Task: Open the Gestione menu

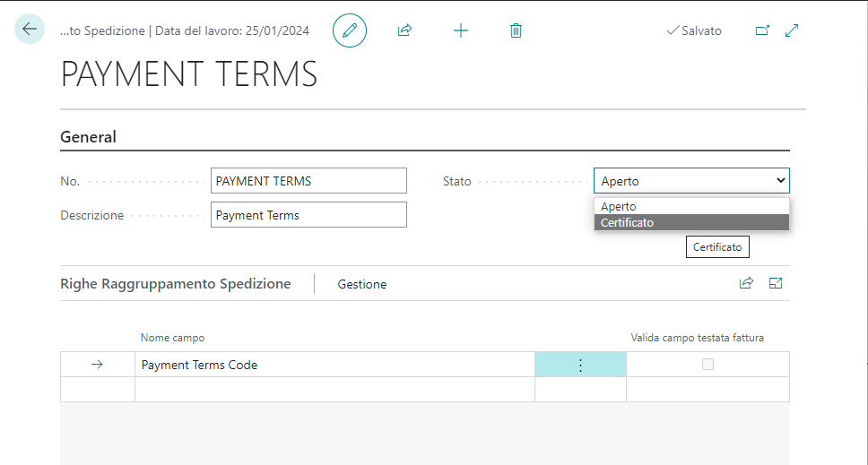Action: click(x=362, y=284)
